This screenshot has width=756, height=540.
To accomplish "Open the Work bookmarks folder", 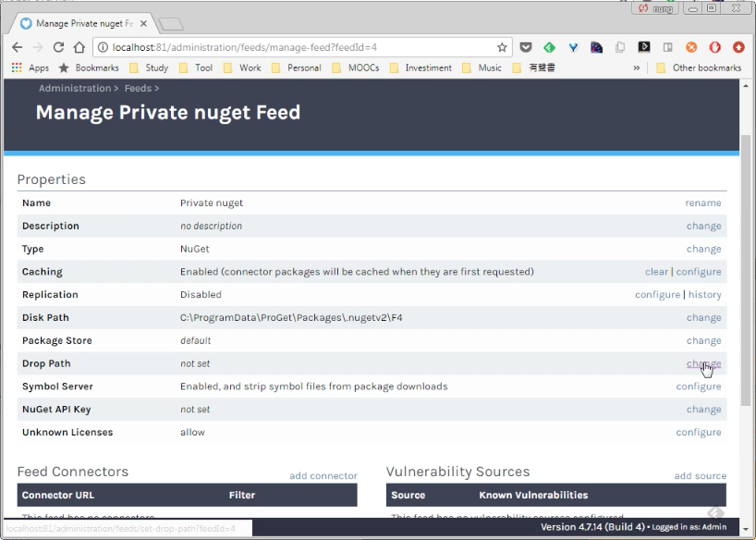I will click(242, 67).
